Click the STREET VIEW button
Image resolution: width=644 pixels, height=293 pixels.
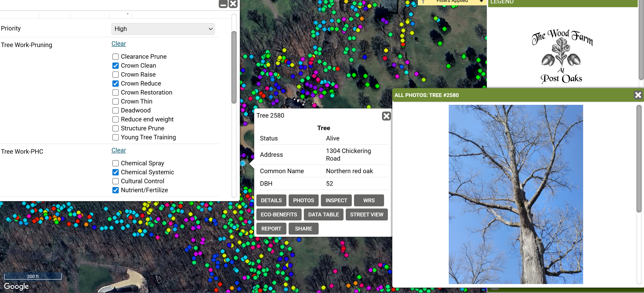click(x=366, y=215)
